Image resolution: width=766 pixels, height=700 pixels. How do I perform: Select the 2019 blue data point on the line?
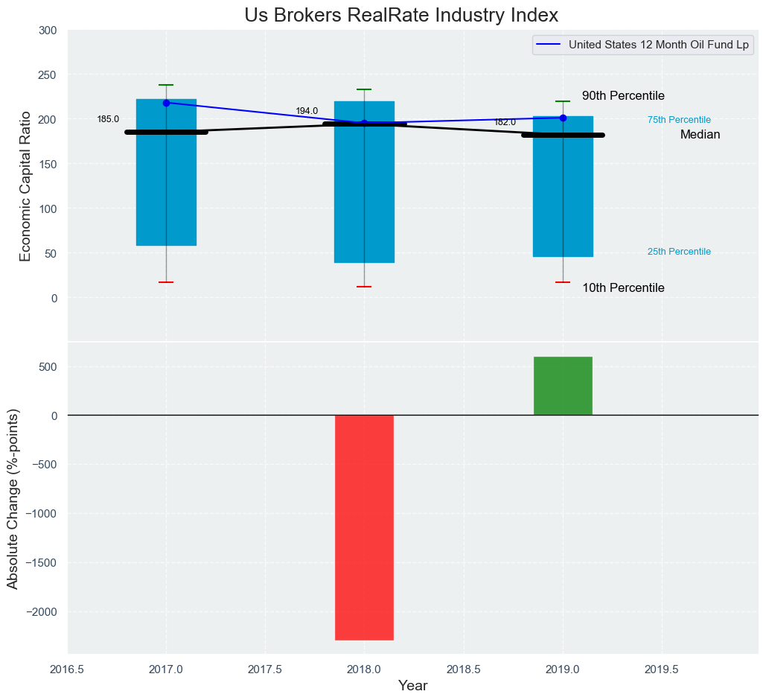tap(563, 118)
